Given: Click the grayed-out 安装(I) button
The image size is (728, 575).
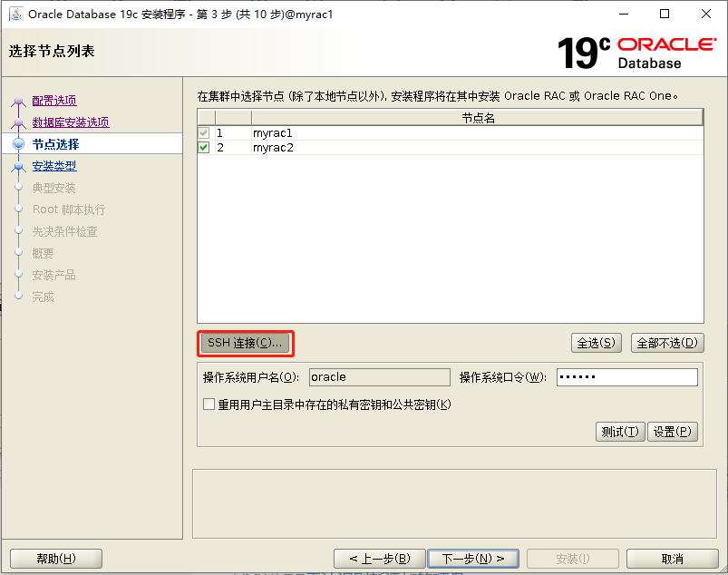Looking at the screenshot, I should [x=573, y=559].
